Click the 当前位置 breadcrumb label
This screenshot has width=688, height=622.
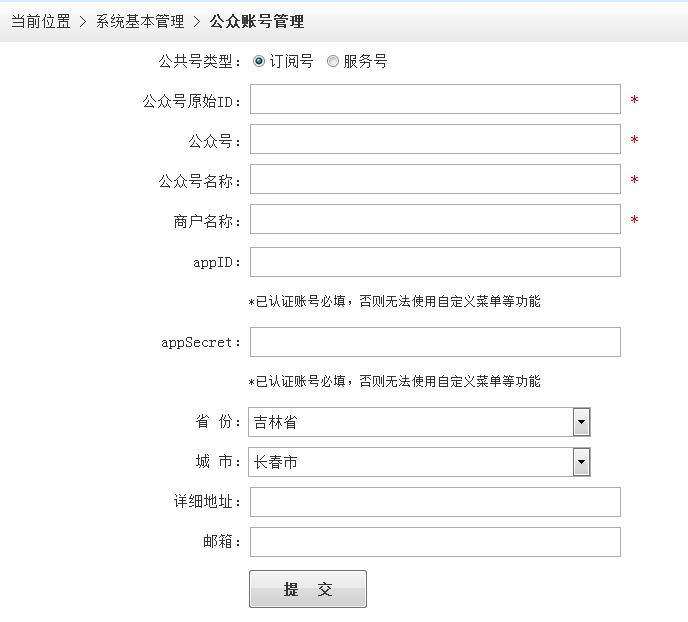pos(40,21)
